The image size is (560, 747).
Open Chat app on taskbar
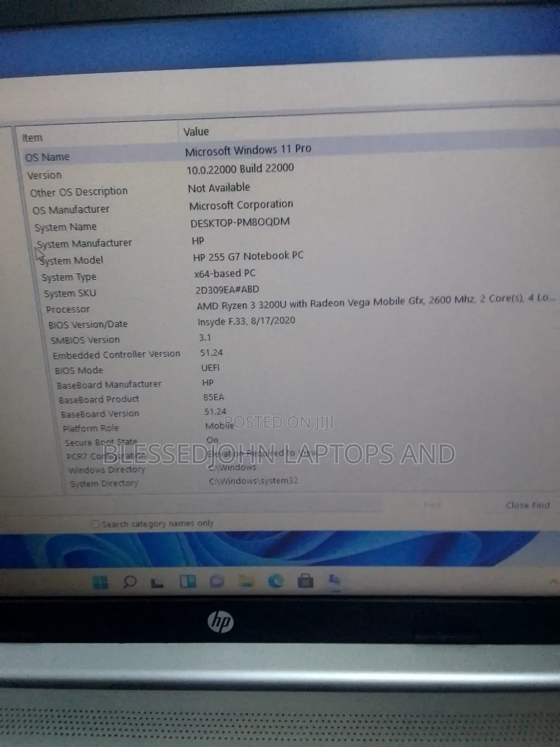(x=217, y=581)
